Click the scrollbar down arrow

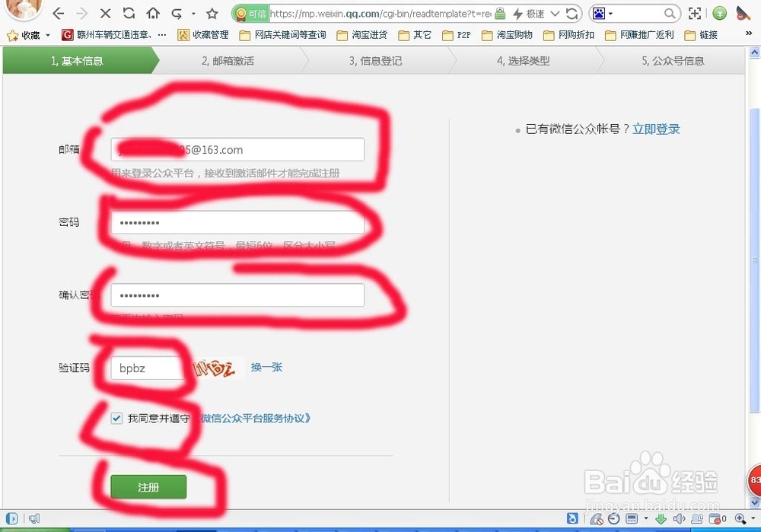point(755,502)
